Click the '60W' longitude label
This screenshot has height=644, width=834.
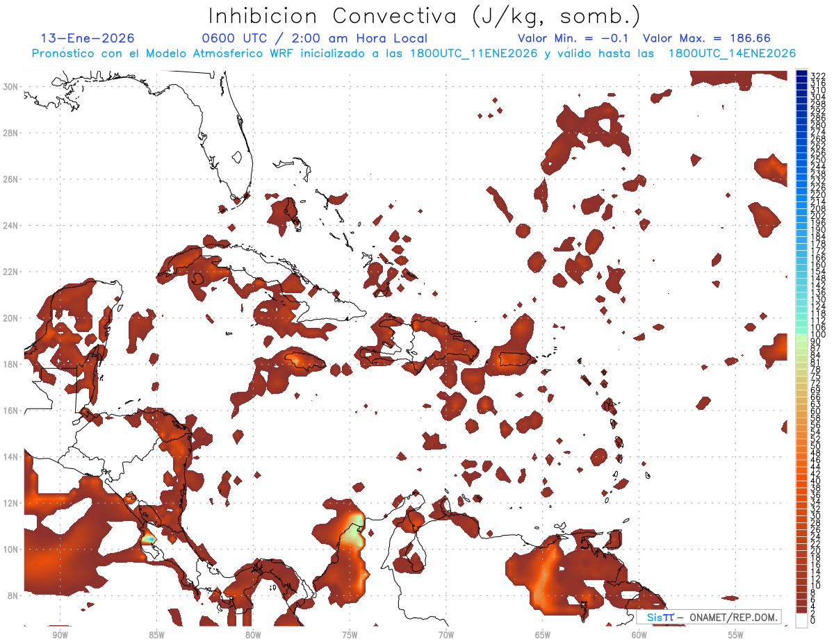pos(639,635)
